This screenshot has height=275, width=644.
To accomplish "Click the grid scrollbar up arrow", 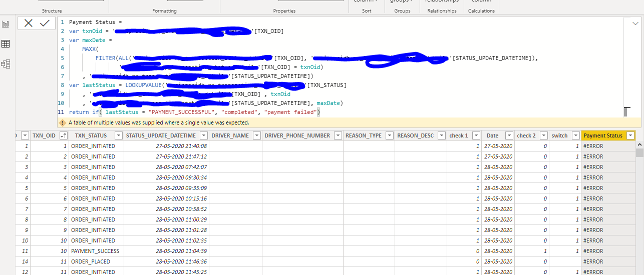I will (639, 144).
